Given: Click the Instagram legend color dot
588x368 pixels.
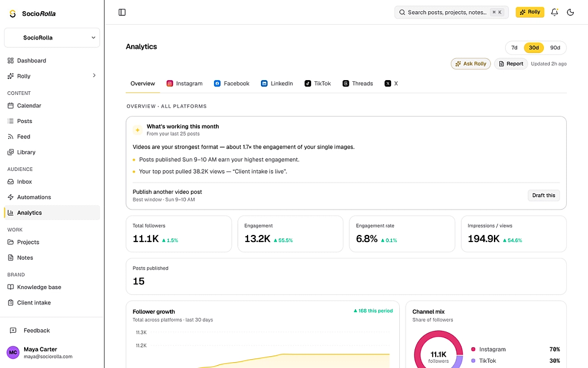Looking at the screenshot, I should click(473, 349).
